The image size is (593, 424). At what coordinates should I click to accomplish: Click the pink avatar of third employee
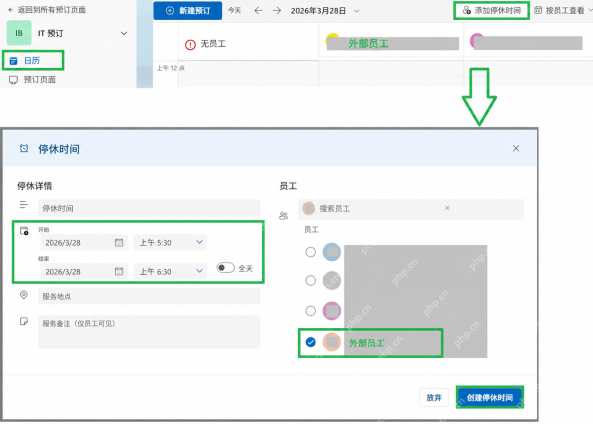point(332,311)
